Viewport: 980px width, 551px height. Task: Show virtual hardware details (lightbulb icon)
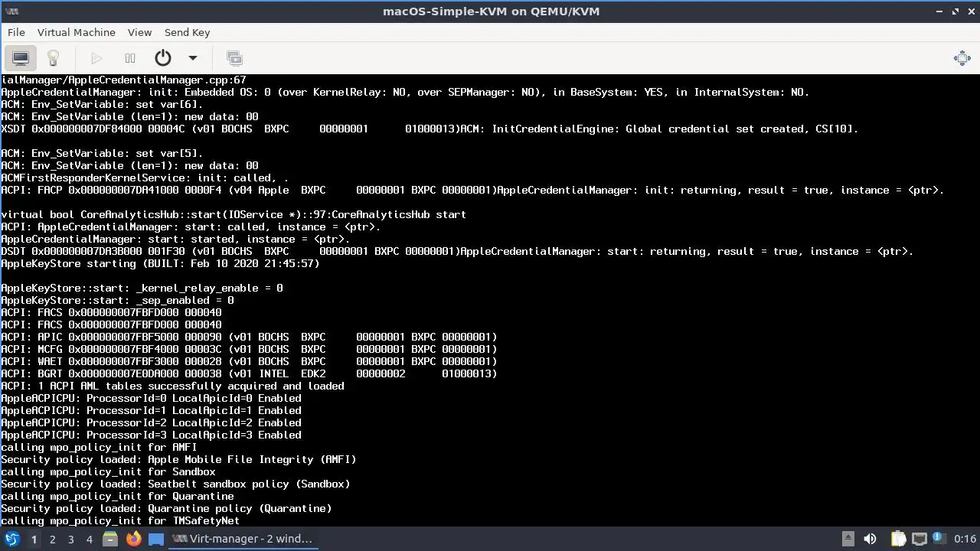pyautogui.click(x=53, y=58)
